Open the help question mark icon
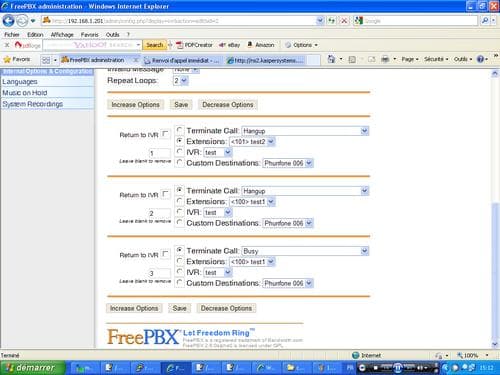The image size is (500, 375). click(480, 59)
